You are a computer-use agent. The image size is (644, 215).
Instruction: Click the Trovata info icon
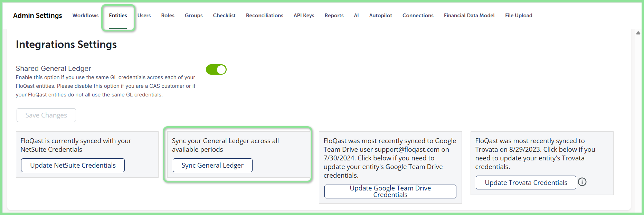tap(582, 182)
